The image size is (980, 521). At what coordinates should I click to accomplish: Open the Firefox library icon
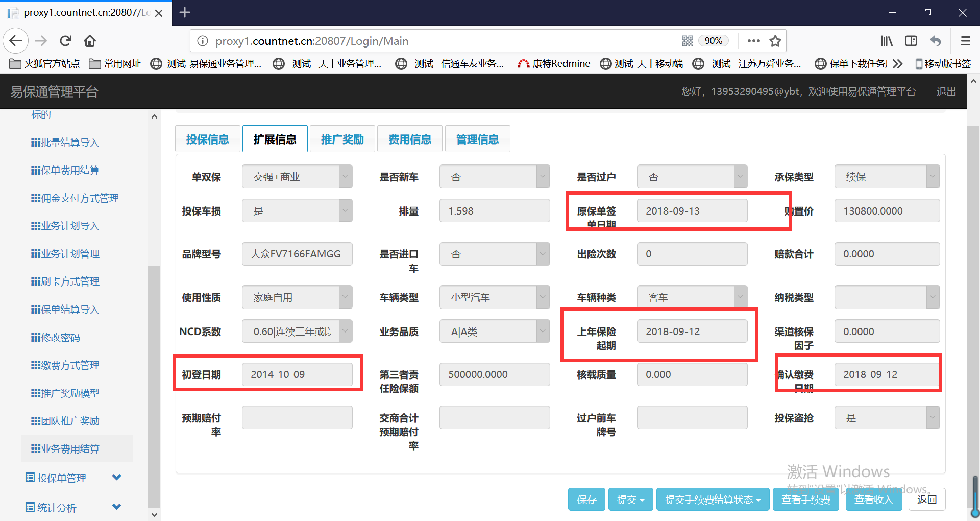887,41
